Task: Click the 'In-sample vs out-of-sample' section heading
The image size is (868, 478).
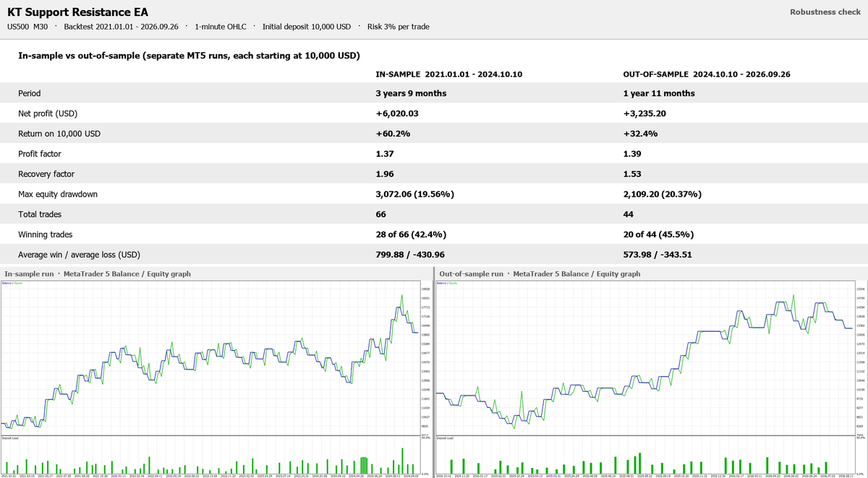Action: pos(189,56)
